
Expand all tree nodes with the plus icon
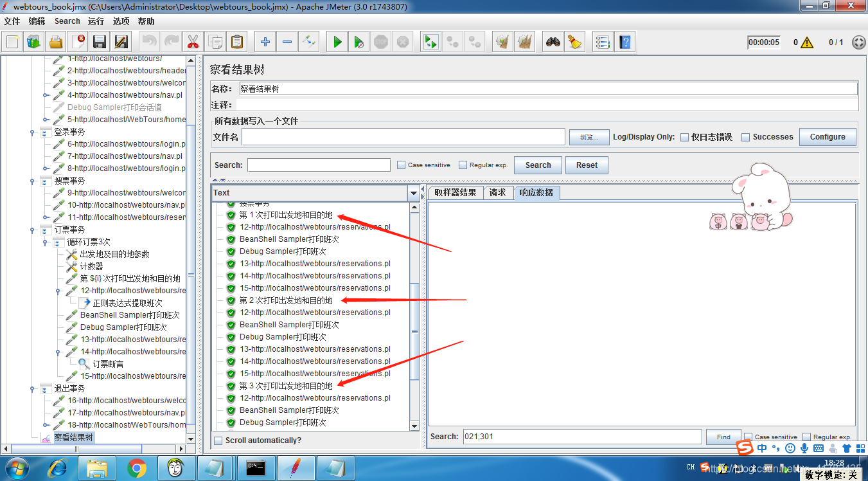click(265, 42)
